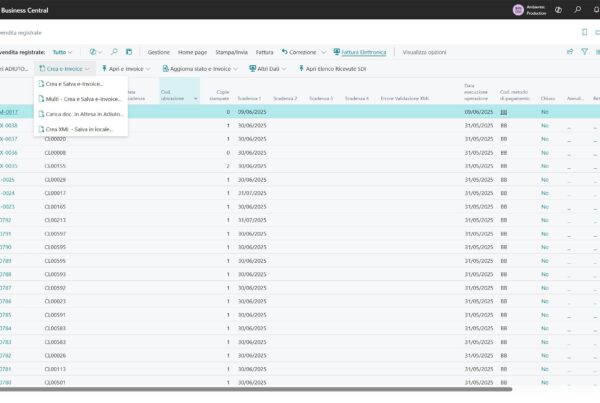Screen dimensions: 600x403
Task: Click the bookmark icon below the top bar
Action: 585,32
